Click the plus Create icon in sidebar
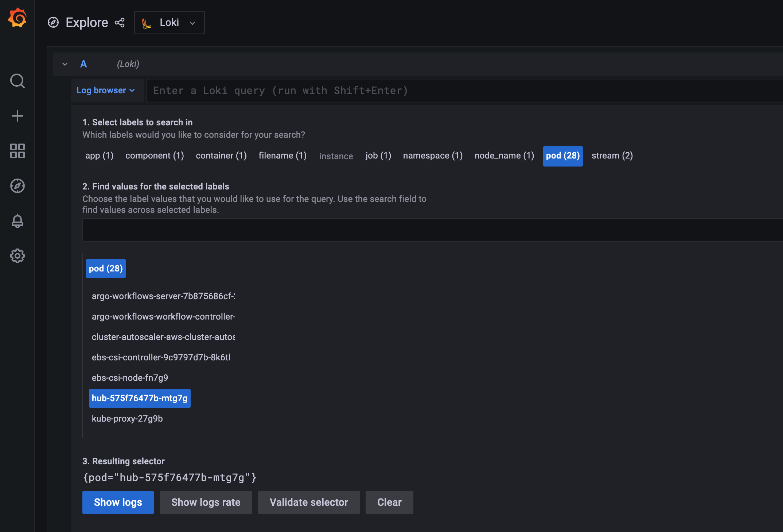 point(17,116)
